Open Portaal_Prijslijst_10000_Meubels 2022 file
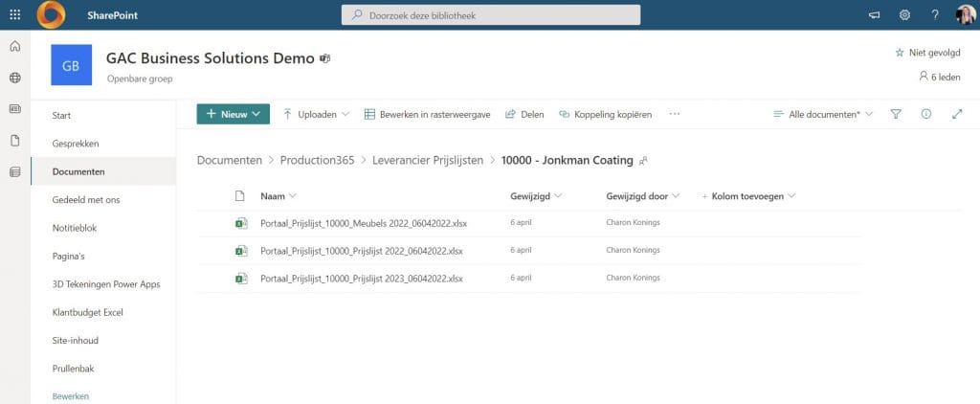This screenshot has height=404, width=980. coord(364,223)
